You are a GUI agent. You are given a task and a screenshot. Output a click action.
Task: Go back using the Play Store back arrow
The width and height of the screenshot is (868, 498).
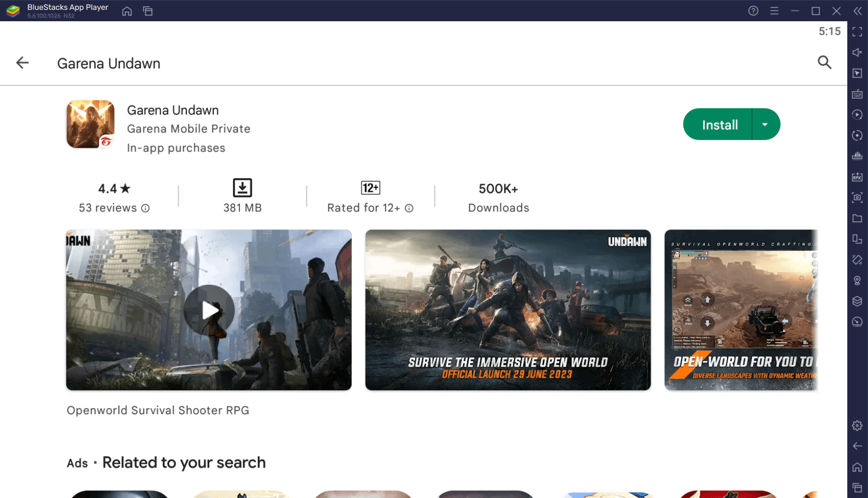click(x=22, y=63)
